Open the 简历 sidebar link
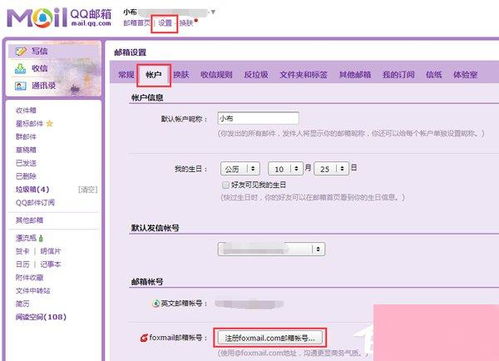The height and width of the screenshot is (361, 499). 22,304
